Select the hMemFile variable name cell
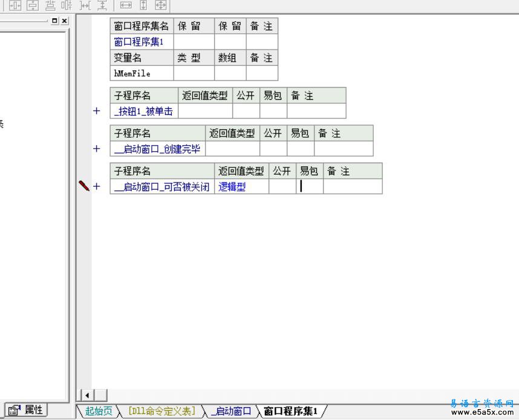This screenshot has height=420, width=519. (142, 73)
